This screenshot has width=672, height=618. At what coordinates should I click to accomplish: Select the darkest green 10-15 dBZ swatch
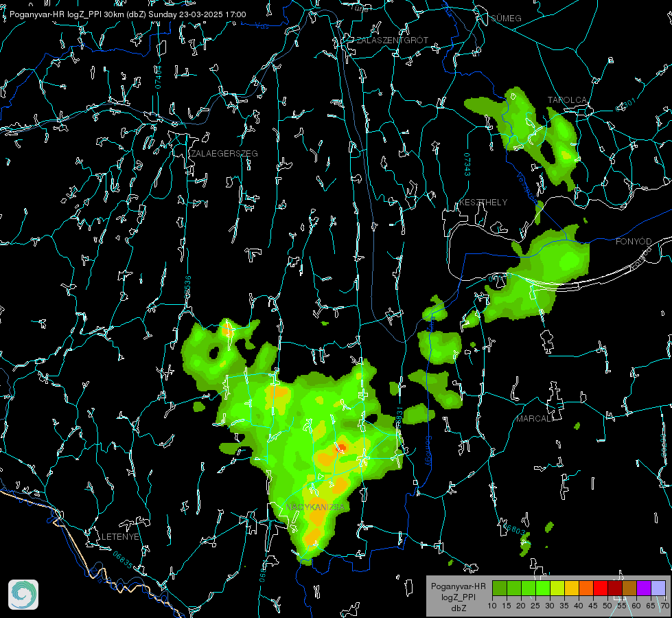click(x=500, y=588)
